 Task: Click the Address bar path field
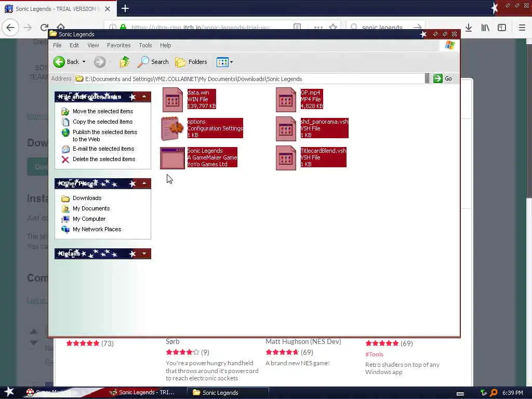(249, 79)
